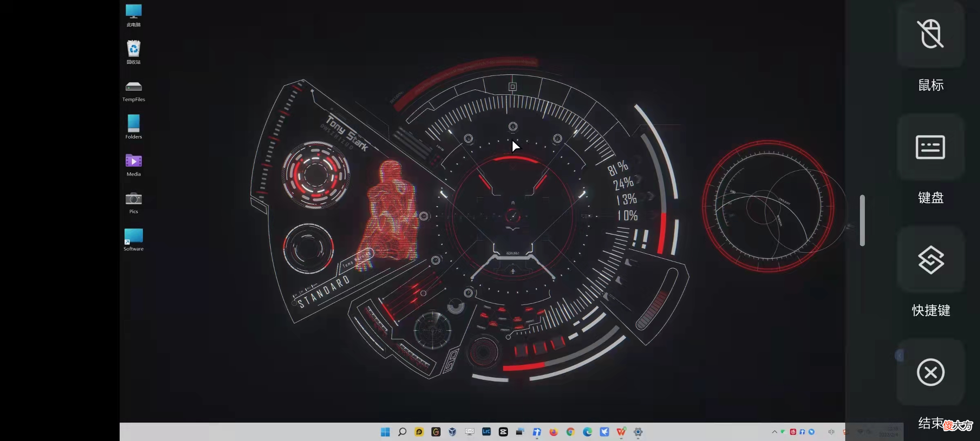Open the shortcut keys (快捷键) panel

[931, 260]
